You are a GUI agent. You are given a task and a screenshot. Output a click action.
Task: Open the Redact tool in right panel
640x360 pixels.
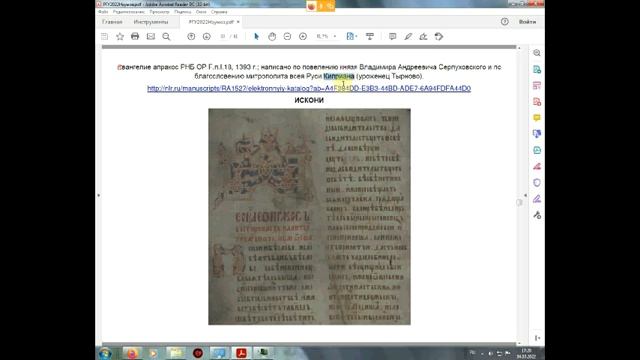coord(537,167)
